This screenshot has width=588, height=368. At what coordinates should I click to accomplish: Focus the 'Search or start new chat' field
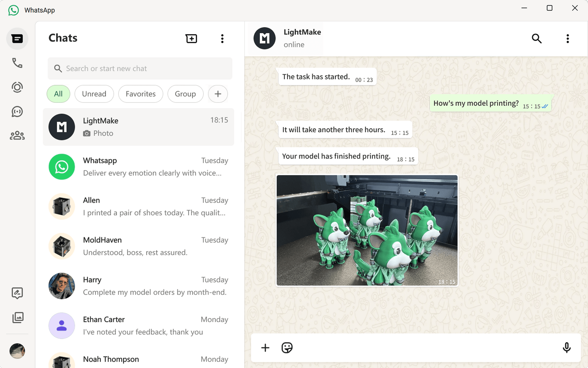tap(140, 68)
